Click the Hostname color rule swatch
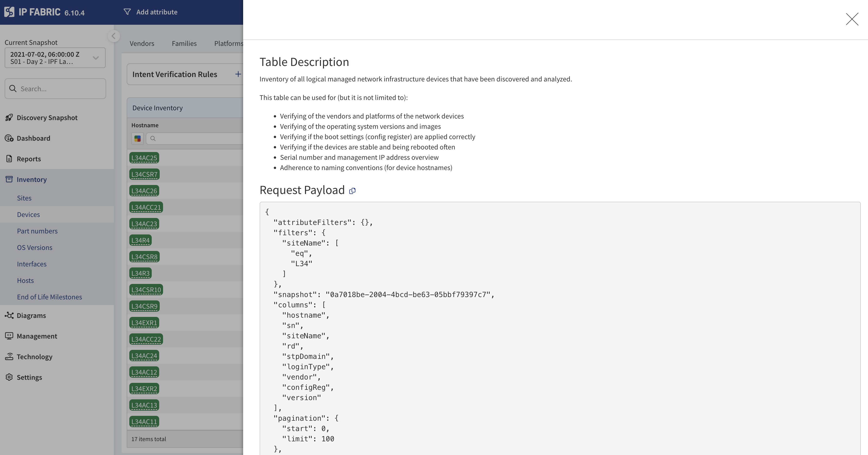Viewport: 868px width, 455px height. (138, 139)
